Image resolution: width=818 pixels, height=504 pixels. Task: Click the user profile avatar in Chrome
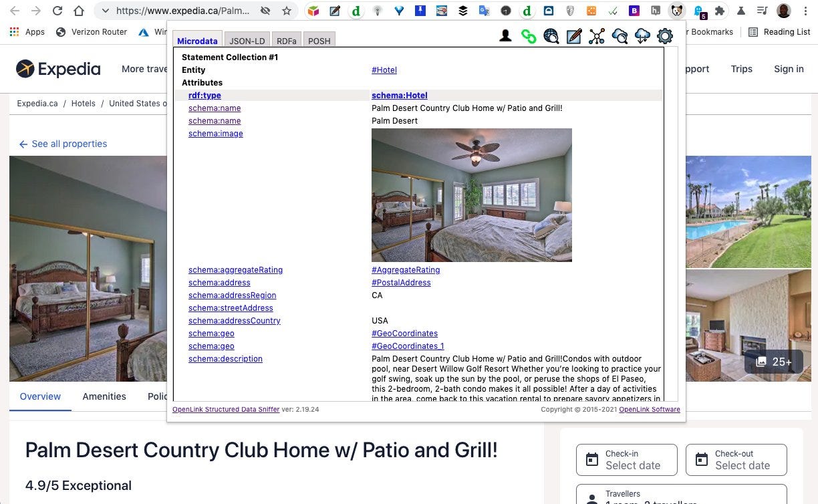tap(784, 11)
